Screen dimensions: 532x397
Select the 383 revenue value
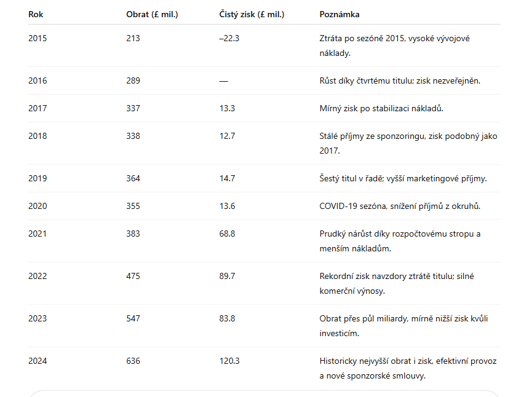133,234
